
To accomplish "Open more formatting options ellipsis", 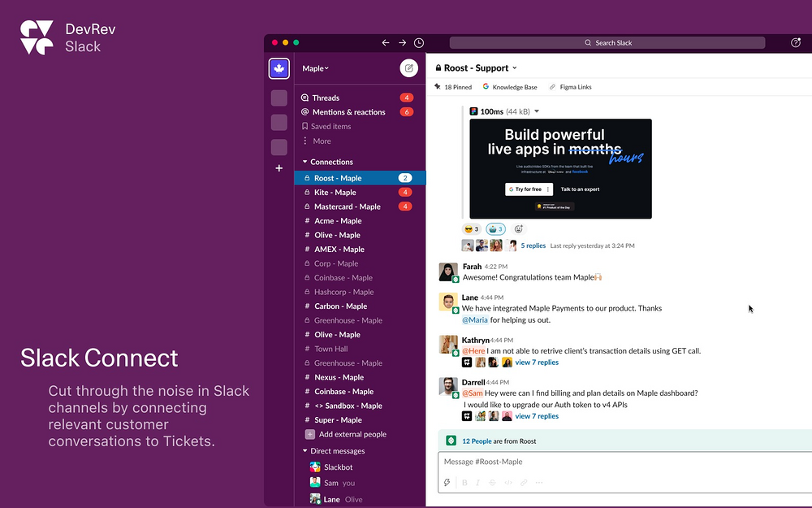I will point(539,483).
